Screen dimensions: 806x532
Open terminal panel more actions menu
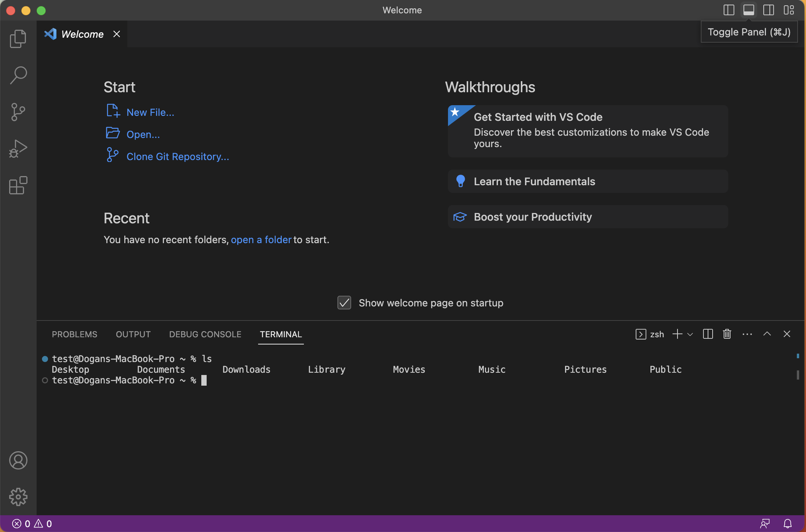pyautogui.click(x=747, y=334)
